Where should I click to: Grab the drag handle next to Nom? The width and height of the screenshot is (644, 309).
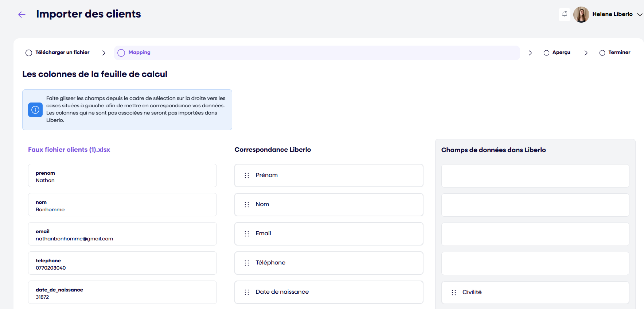247,205
